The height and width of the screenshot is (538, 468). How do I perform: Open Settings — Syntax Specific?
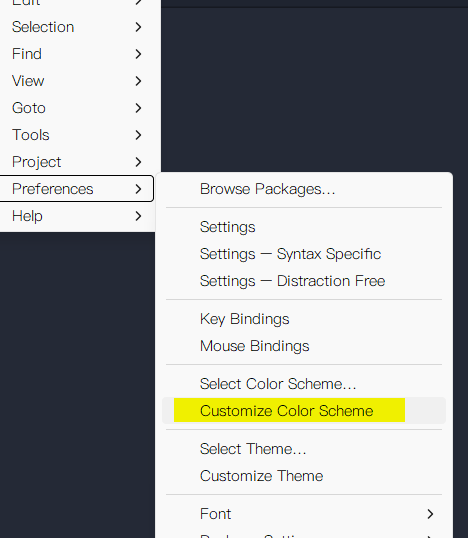304,254
